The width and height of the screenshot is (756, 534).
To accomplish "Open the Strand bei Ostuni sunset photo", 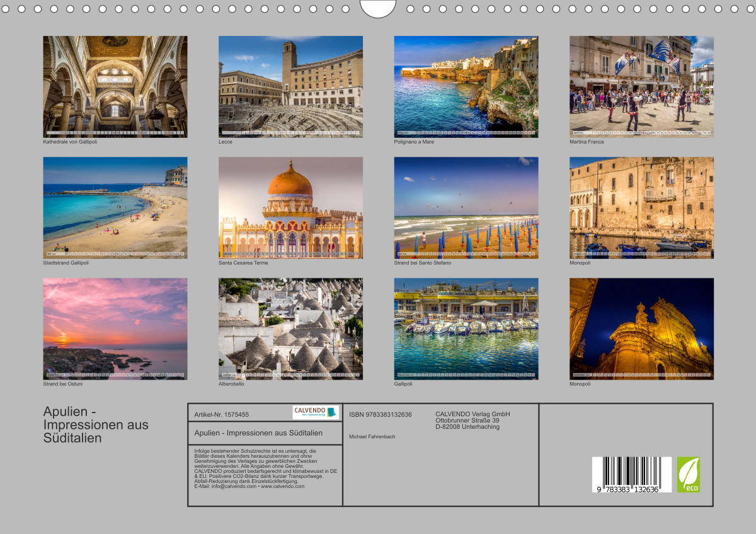I will 115,329.
